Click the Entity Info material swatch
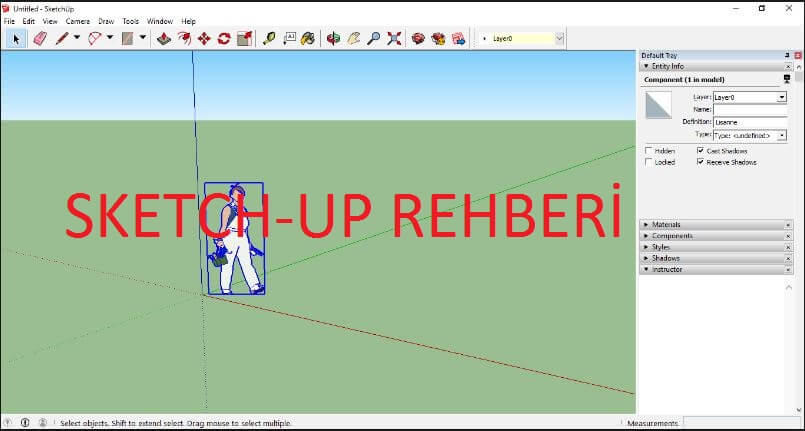Screen dimensions: 805x431 [658, 105]
